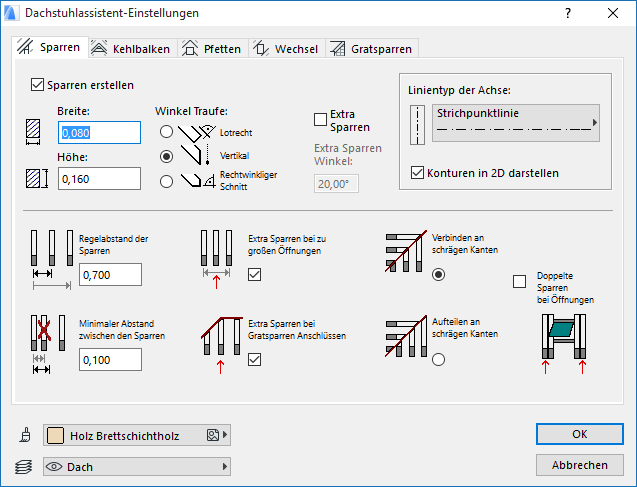Viewport: 637px width, 487px height.
Task: Open the Holz Brettschichtholz material dropdown
Action: tap(137, 435)
